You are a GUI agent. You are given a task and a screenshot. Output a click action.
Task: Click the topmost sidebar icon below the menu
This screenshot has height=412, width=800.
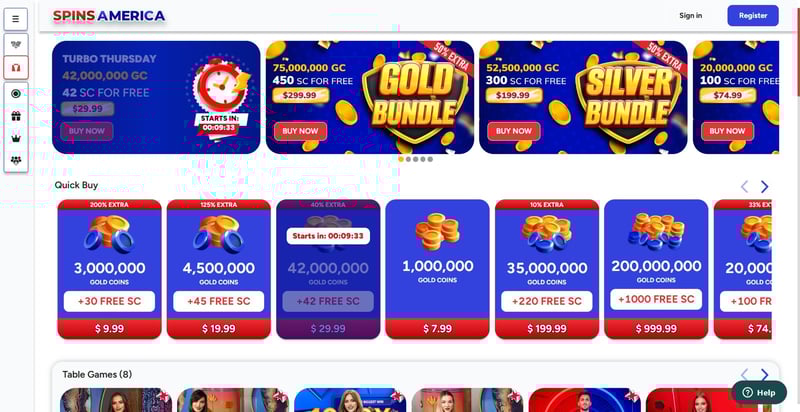click(x=16, y=44)
